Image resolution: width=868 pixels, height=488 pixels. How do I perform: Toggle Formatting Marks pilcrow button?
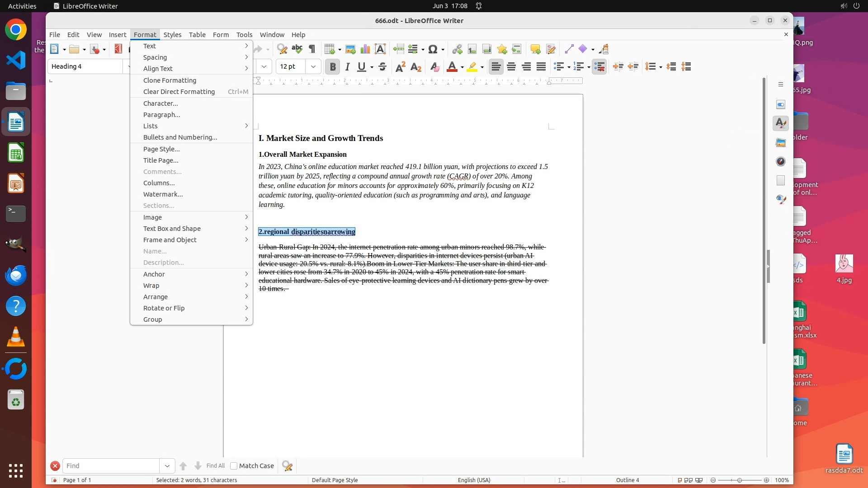click(x=312, y=49)
